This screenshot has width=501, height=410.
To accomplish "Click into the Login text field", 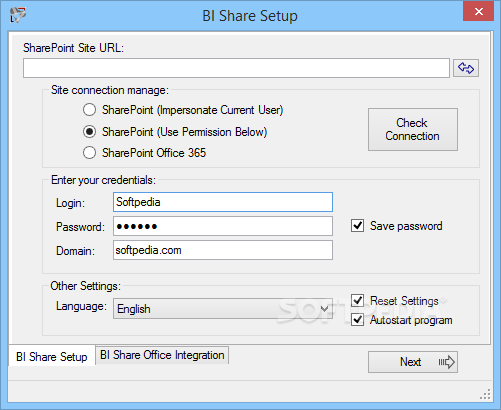I will coord(223,202).
